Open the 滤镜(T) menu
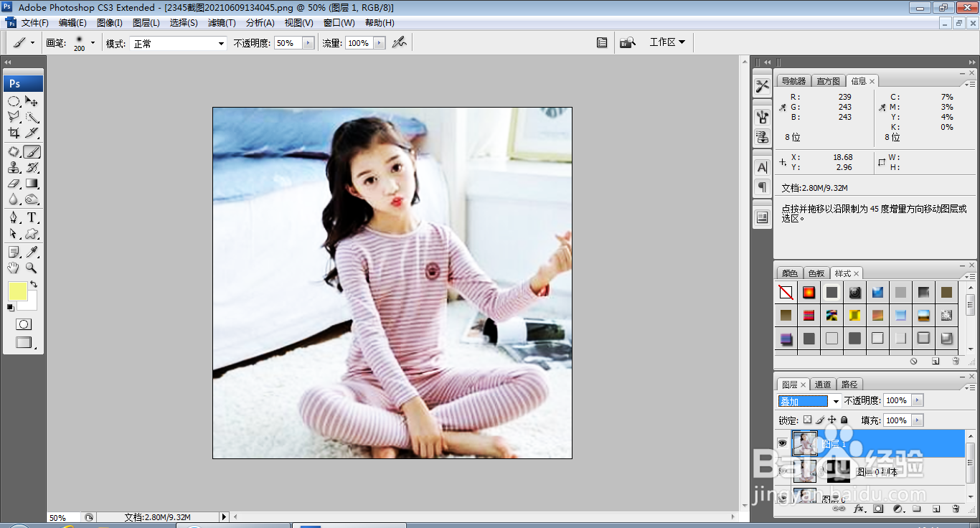 pos(222,23)
